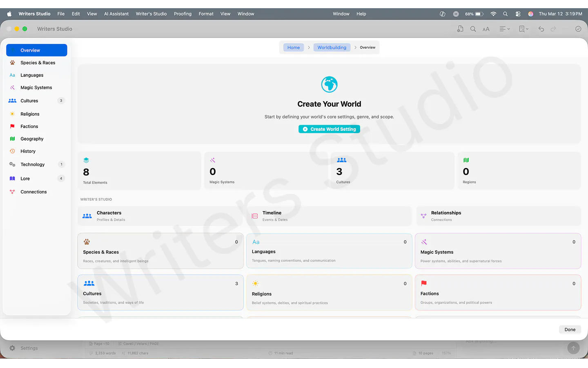Expand the document find dropdown in toolbar
The image size is (588, 368).
523,29
